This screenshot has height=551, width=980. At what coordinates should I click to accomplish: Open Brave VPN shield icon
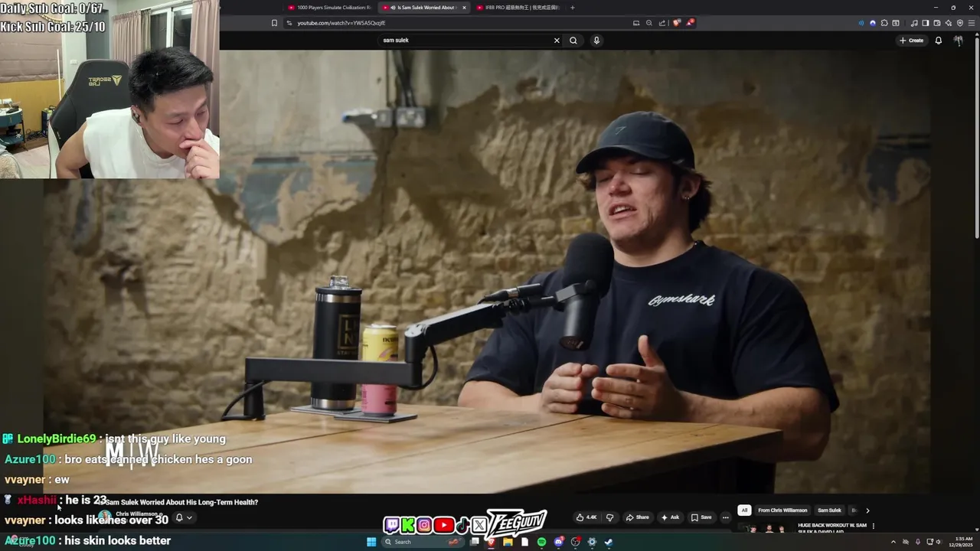(x=960, y=23)
